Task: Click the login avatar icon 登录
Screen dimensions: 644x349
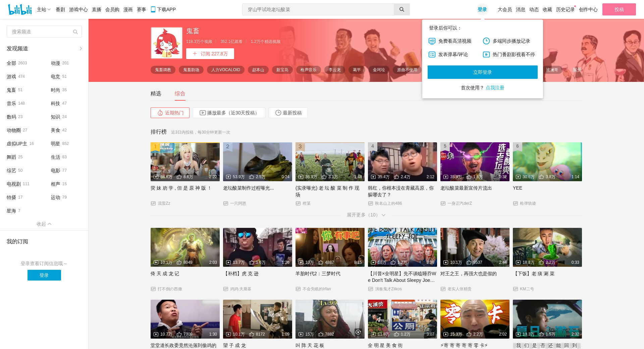Action: click(x=482, y=9)
